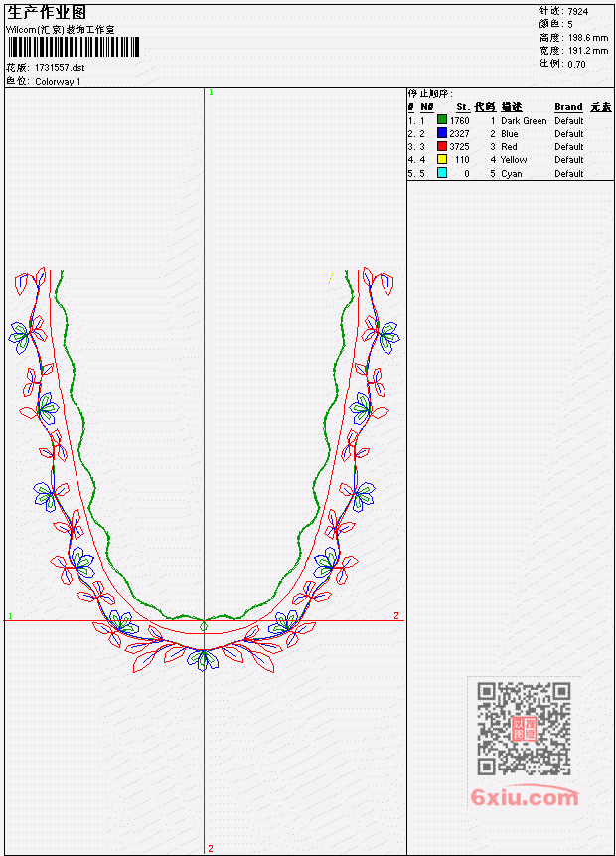The height and width of the screenshot is (856, 616).
Task: Select the stitch count 3725
Action: (459, 147)
